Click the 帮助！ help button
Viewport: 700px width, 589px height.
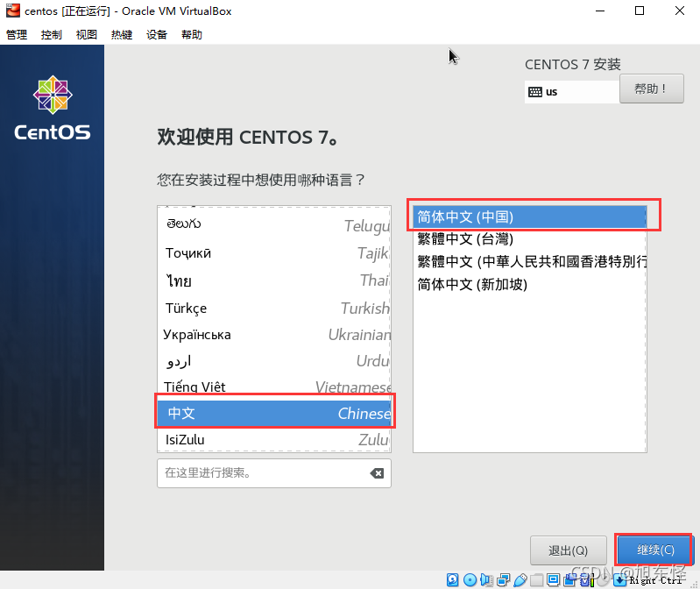[651, 89]
